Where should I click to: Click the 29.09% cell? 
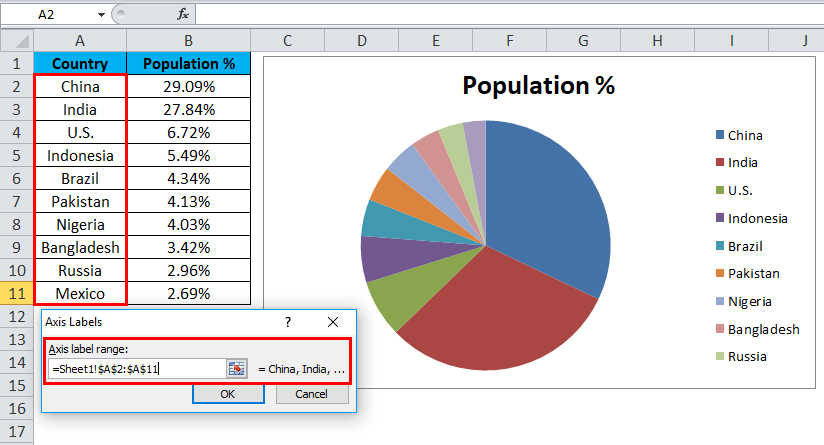[x=189, y=86]
